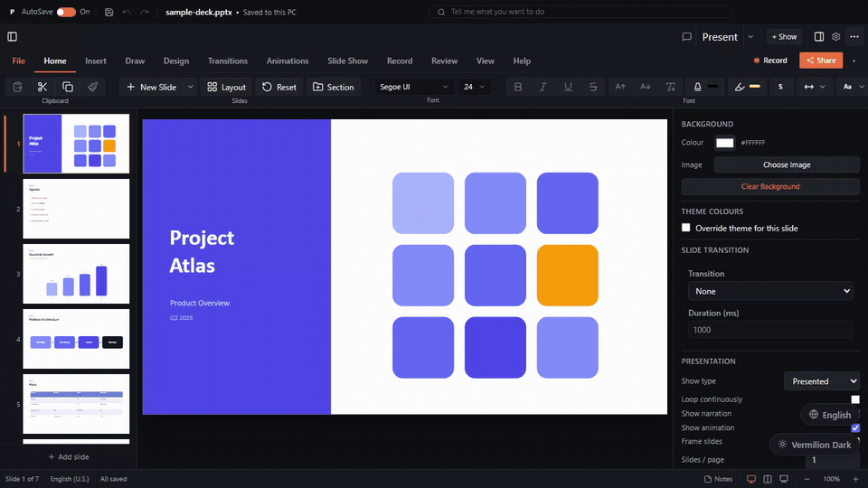Screen dimensions: 868x488
Task: Apply Bold formatting icon
Action: pyautogui.click(x=518, y=87)
